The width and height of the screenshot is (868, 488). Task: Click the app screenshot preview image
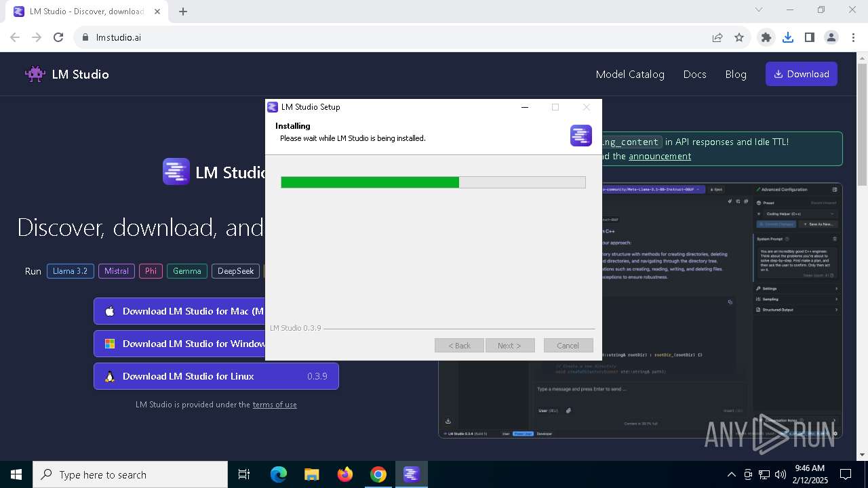pyautogui.click(x=640, y=310)
